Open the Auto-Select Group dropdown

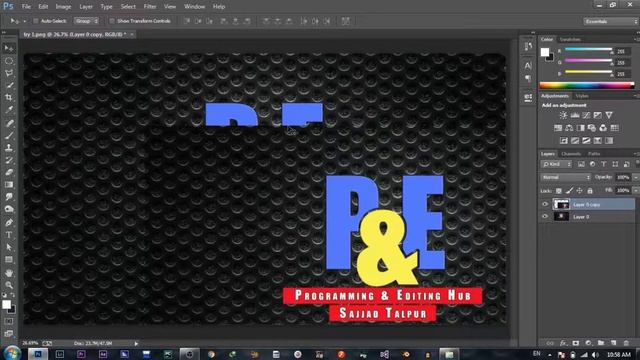86,21
